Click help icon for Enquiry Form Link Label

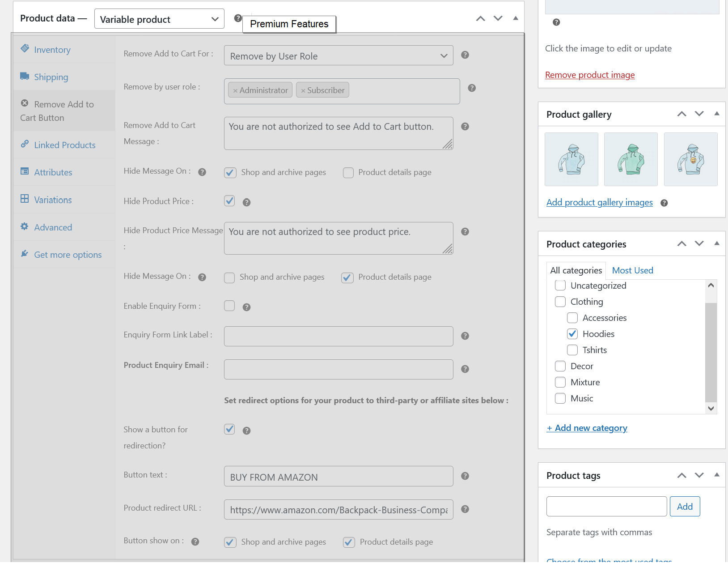(x=465, y=336)
